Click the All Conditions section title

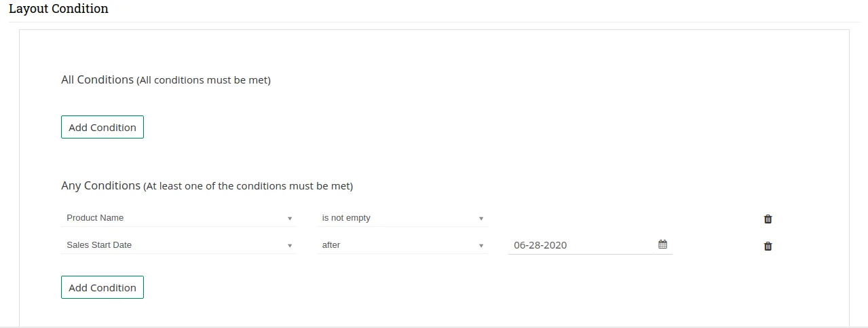pos(97,79)
